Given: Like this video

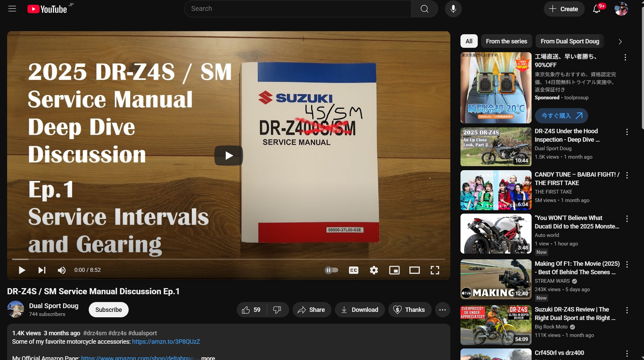Looking at the screenshot, I should click(x=252, y=310).
